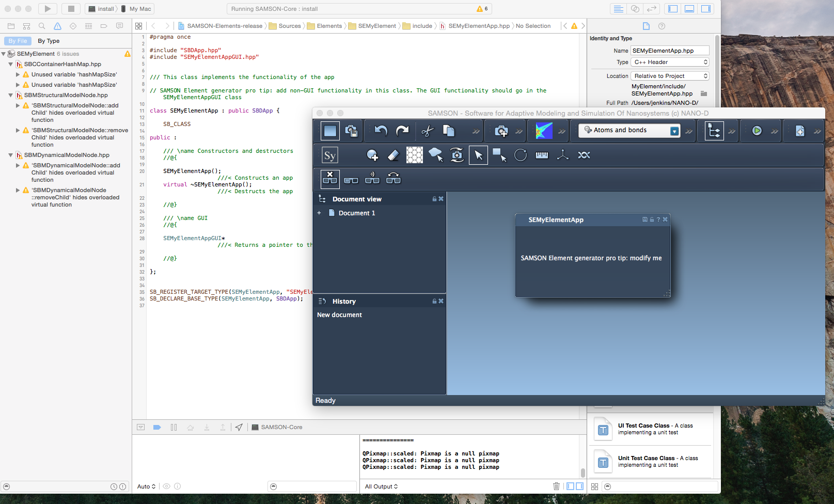Disable the stereo glasses viewing mode
The image size is (834, 504).
(x=329, y=179)
